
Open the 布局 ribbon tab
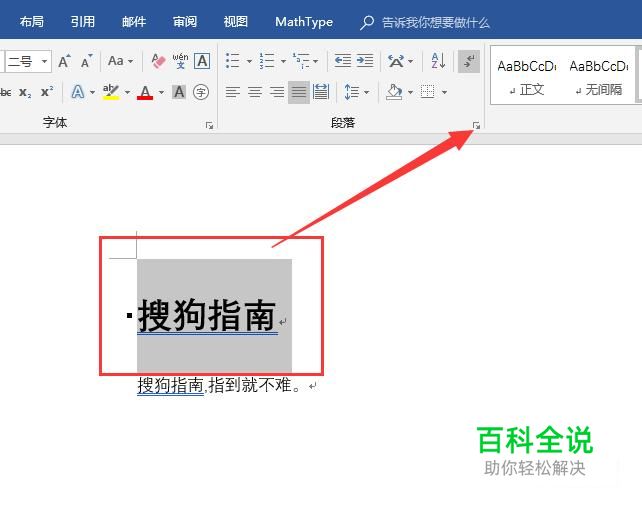(x=32, y=22)
